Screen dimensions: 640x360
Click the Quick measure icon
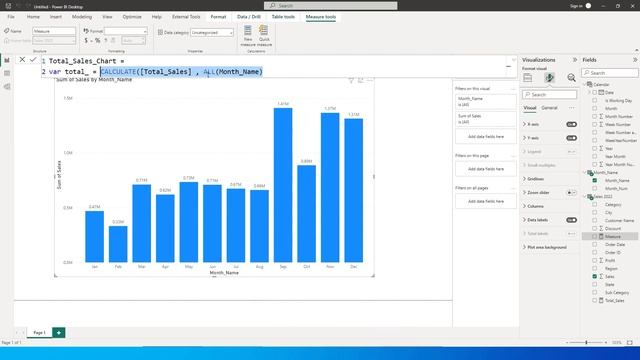pyautogui.click(x=264, y=31)
